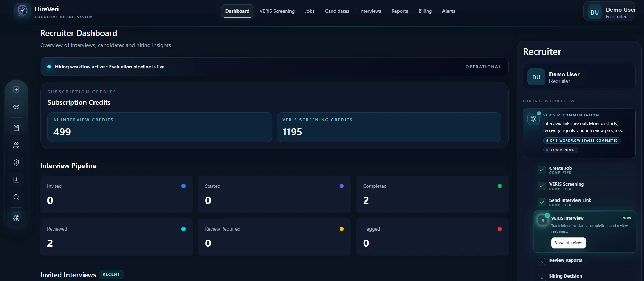This screenshot has height=281, width=644.
Task: Click the blue dot on Invited card
Action: pyautogui.click(x=184, y=186)
